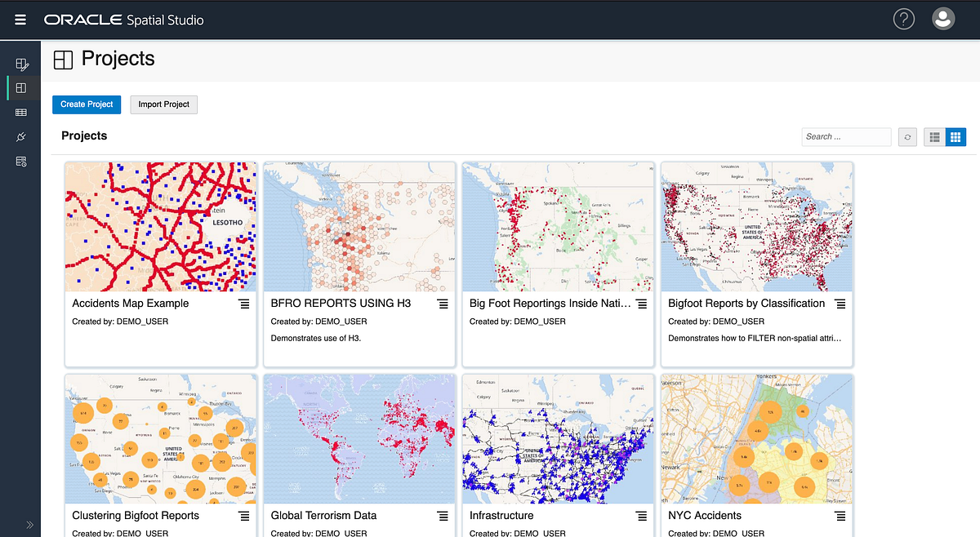980x537 pixels.
Task: Open the NYC Accidents card menu
Action: point(840,516)
